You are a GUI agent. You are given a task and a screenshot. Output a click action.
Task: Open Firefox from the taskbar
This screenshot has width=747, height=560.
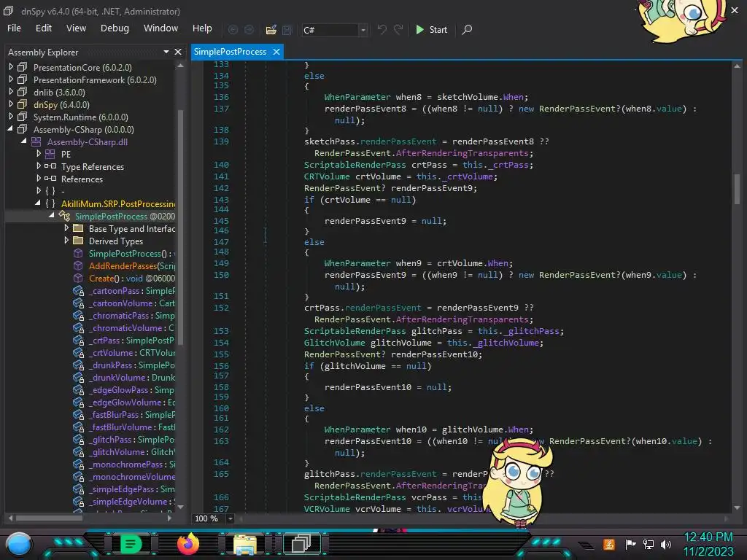click(x=188, y=543)
